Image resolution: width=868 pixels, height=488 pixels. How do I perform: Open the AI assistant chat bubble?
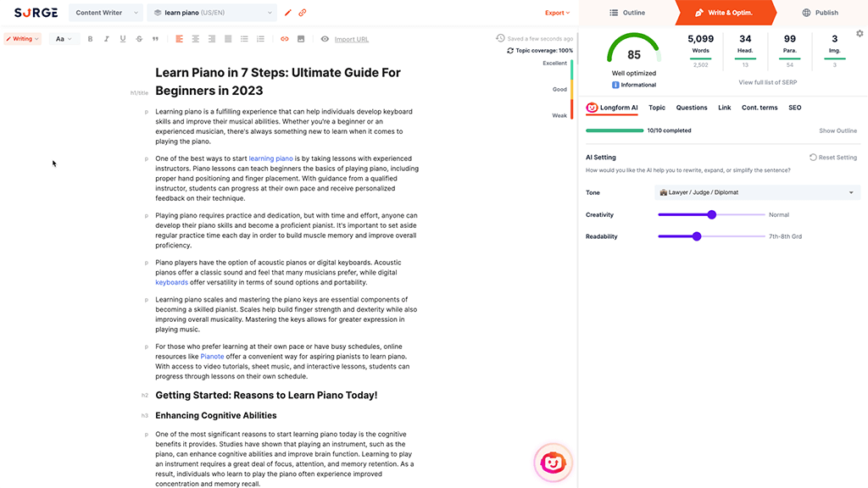click(553, 463)
